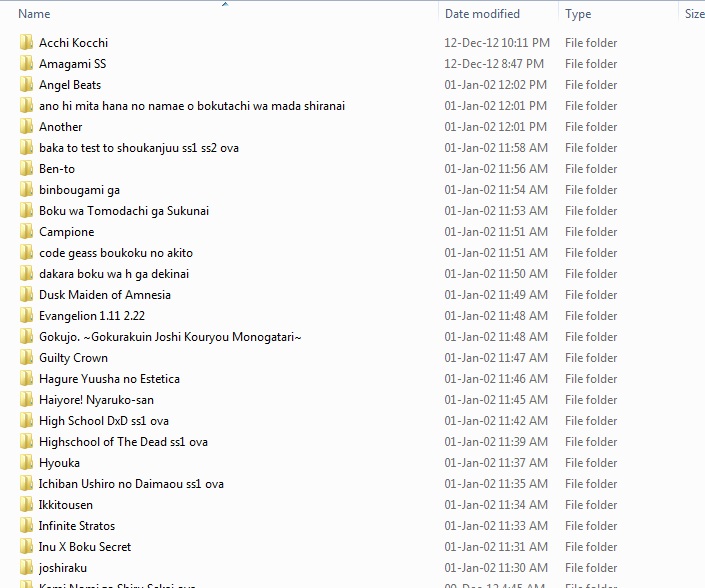Screen dimensions: 705x588
Task: Select 'Hagure Yuusha no Estetica' folder name
Action: 109,379
